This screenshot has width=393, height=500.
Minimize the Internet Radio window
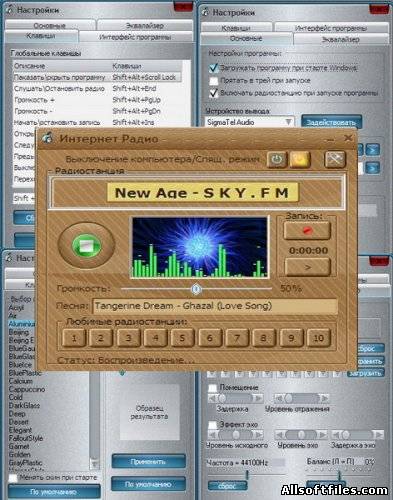click(x=330, y=140)
